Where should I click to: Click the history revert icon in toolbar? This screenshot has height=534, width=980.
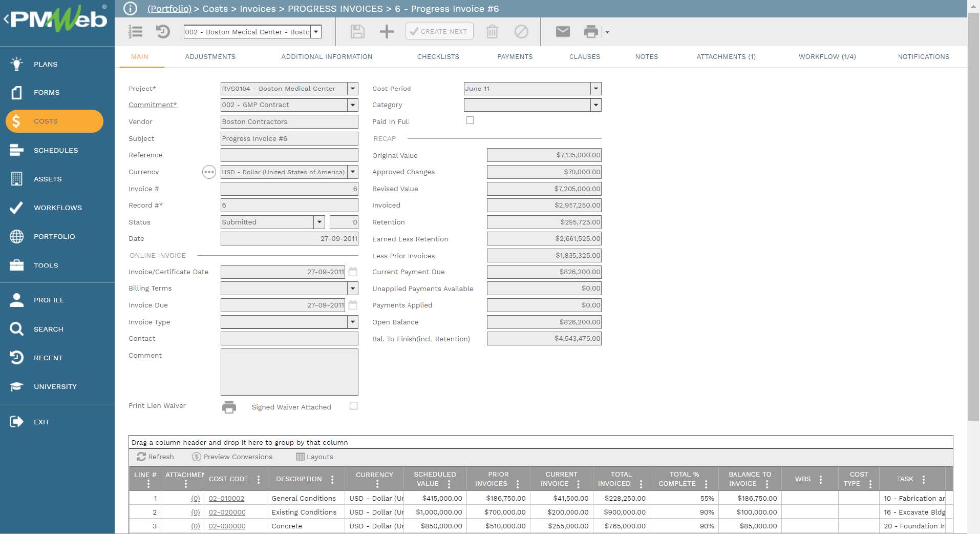163,32
